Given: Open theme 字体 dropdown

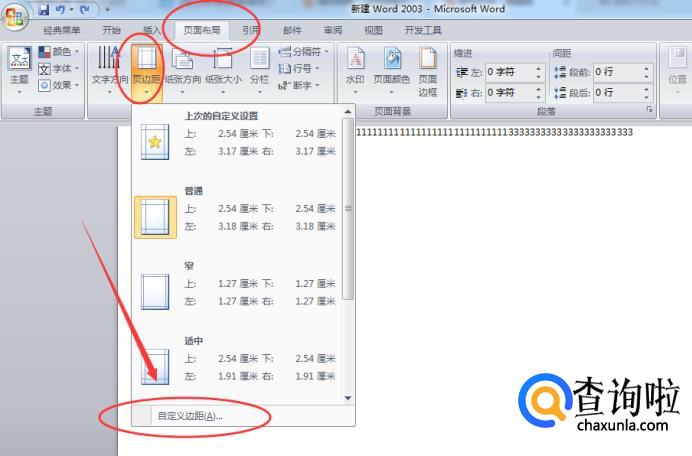Looking at the screenshot, I should tap(58, 68).
